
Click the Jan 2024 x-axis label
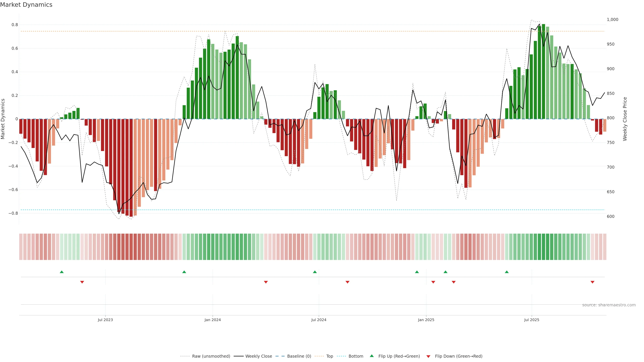212,320
